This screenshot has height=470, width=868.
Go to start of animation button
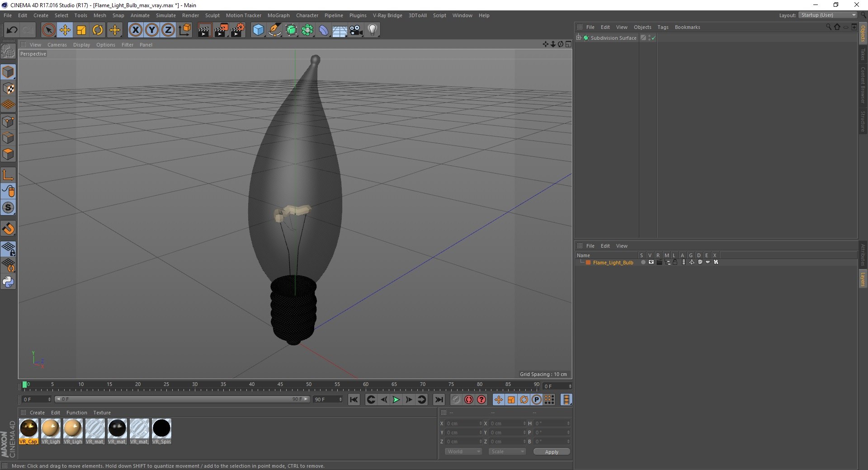pos(354,399)
